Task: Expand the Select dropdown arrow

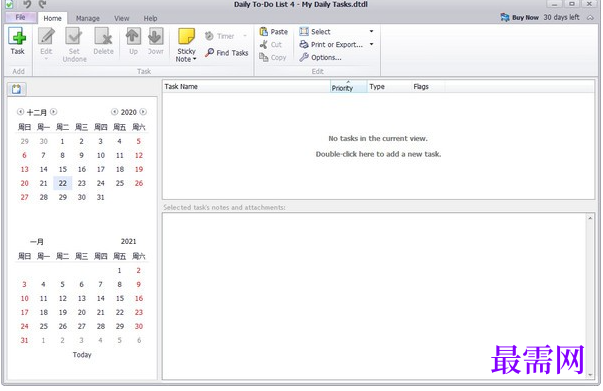Action: pyautogui.click(x=371, y=32)
